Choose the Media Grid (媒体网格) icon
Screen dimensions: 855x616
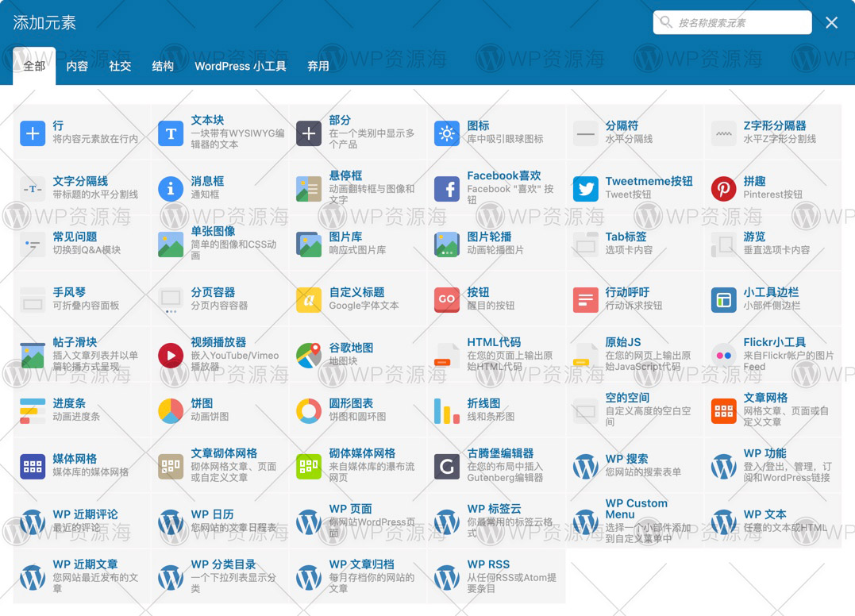coord(33,466)
